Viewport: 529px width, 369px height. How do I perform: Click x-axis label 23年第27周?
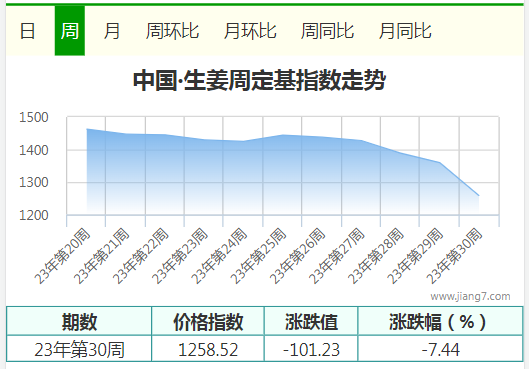[337, 256]
